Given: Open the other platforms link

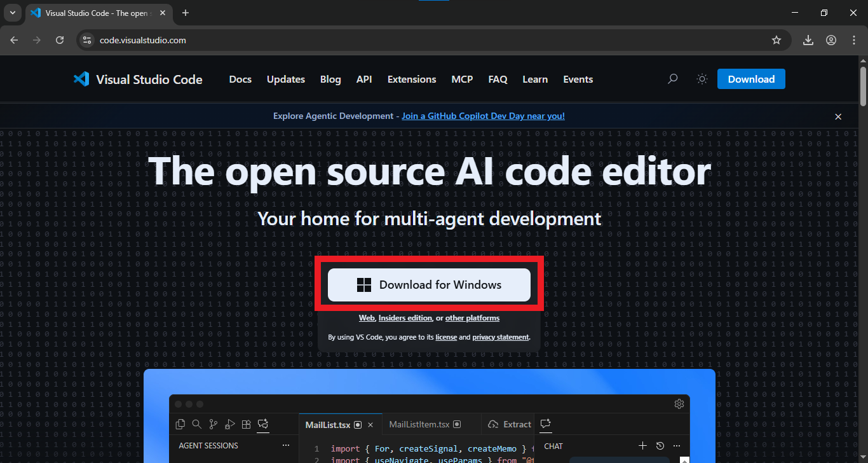Looking at the screenshot, I should pyautogui.click(x=472, y=318).
